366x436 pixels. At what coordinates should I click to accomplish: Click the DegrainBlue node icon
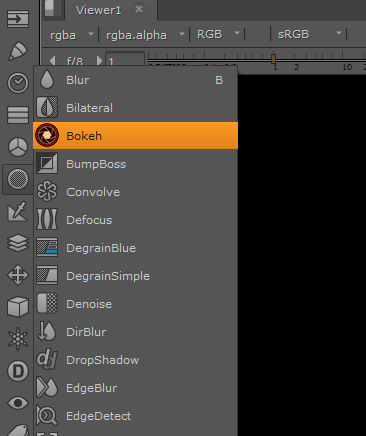[47, 247]
